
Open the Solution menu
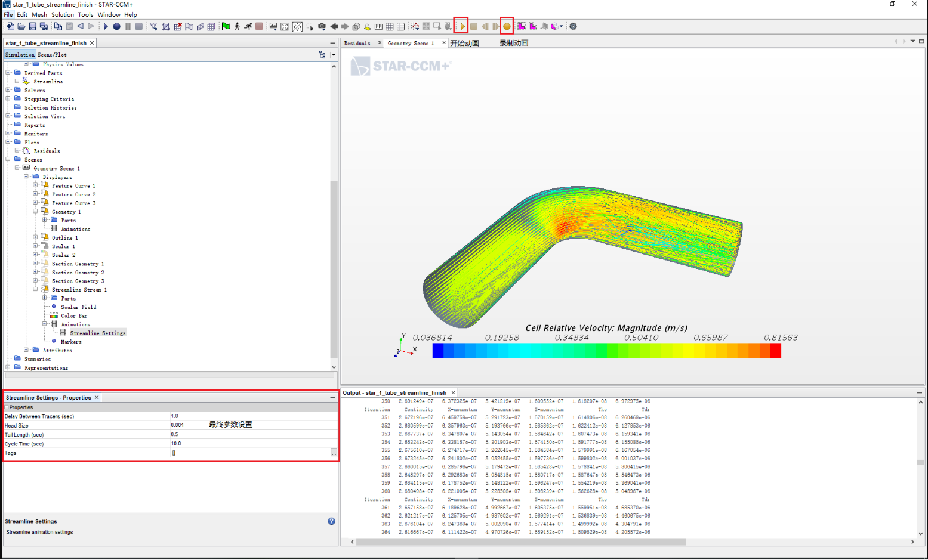pyautogui.click(x=63, y=14)
